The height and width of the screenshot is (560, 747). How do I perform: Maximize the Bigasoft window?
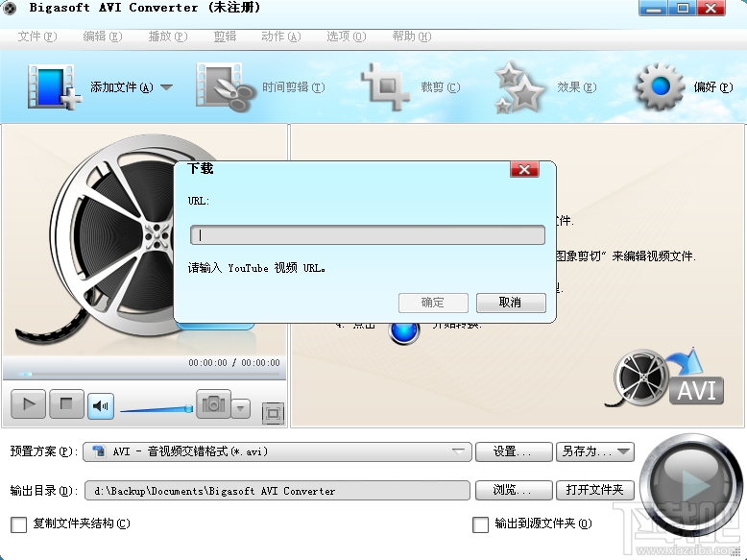point(683,8)
